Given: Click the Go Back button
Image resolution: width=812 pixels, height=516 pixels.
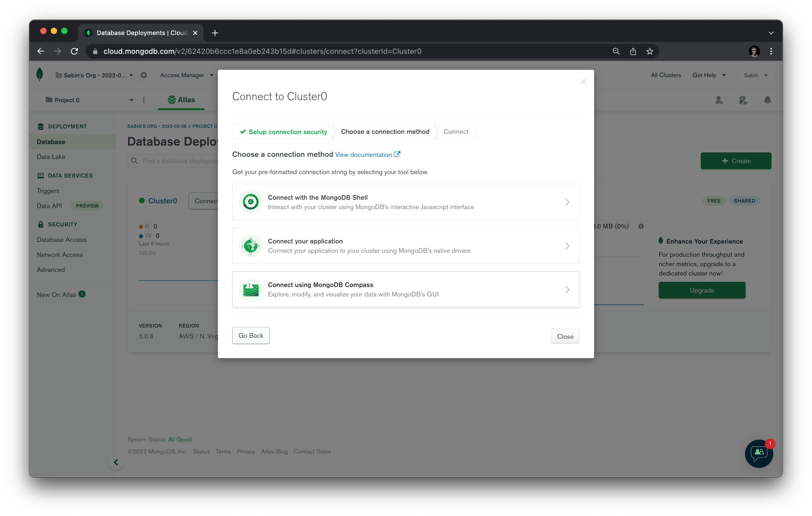Looking at the screenshot, I should coord(251,335).
